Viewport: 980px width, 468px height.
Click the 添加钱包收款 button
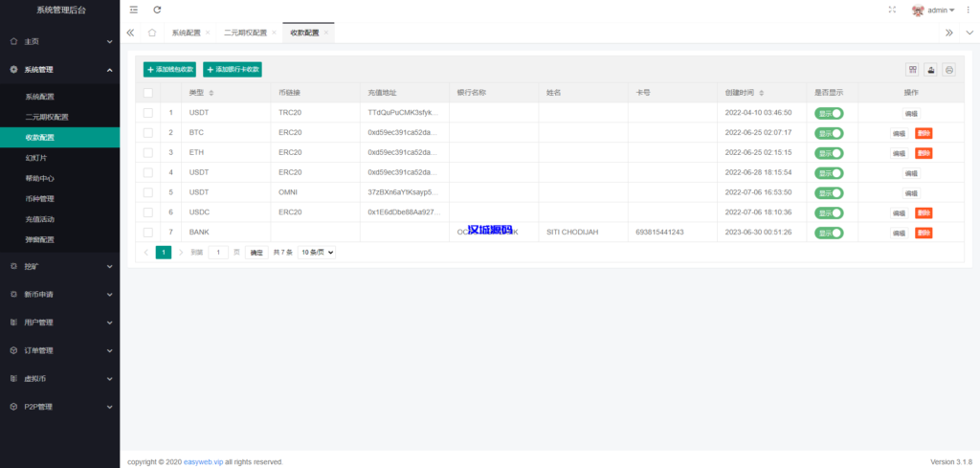(x=169, y=70)
